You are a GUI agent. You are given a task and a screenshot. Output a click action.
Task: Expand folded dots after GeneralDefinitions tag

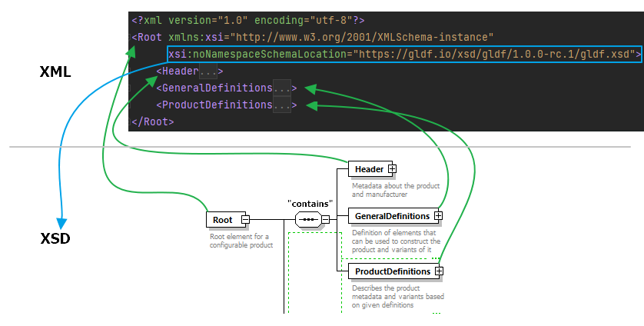click(x=282, y=88)
